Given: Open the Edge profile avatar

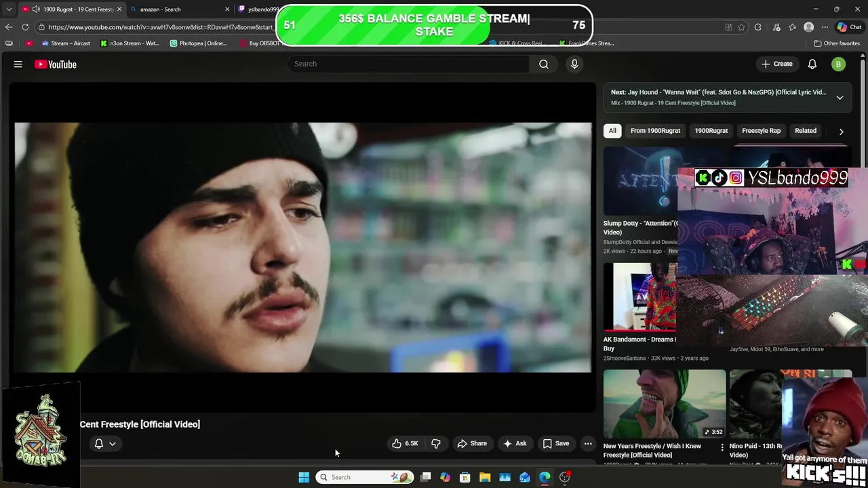Looking at the screenshot, I should (x=808, y=27).
